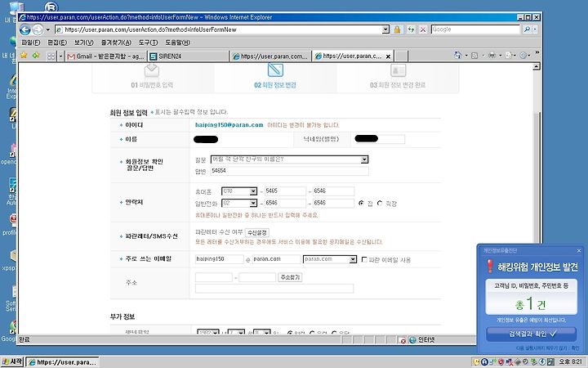The width and height of the screenshot is (588, 368).
Task: Switch to the first user.paran.com tab
Action: [x=270, y=56]
